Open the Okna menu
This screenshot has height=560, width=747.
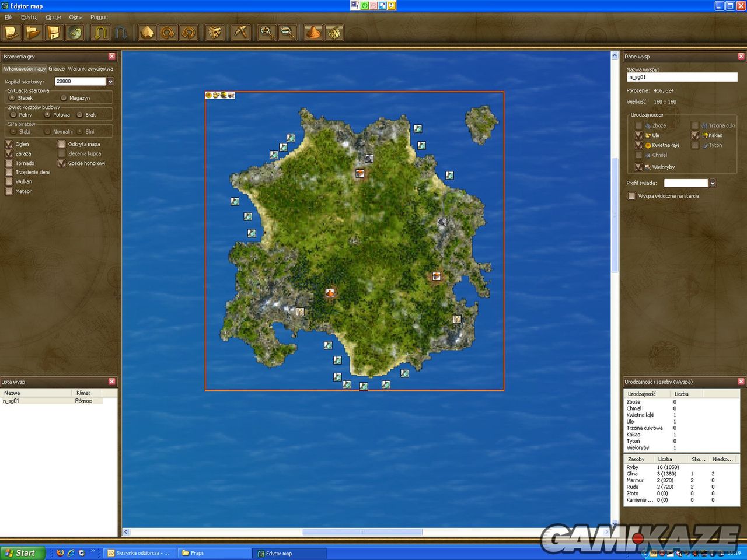76,17
